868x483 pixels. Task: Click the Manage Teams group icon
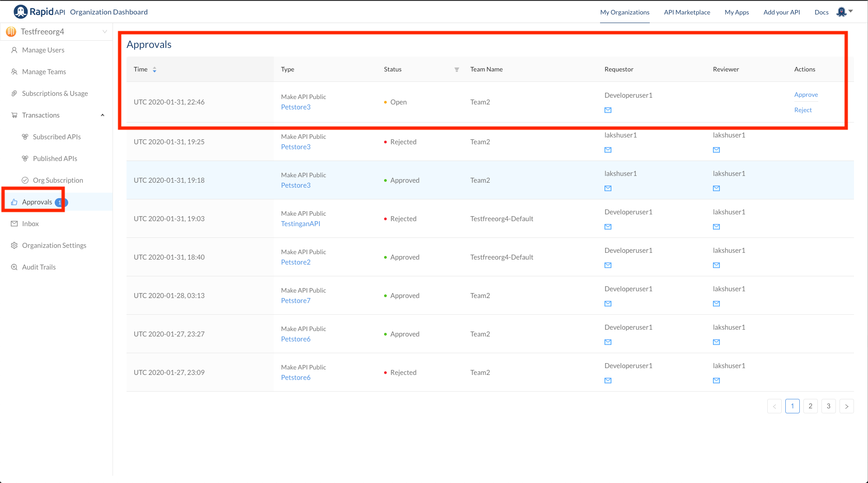(14, 72)
